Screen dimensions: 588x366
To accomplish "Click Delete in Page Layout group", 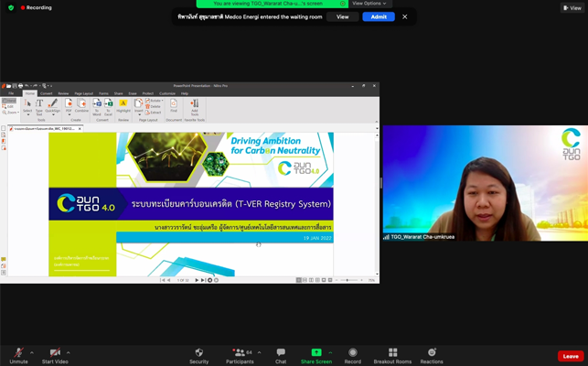I will tap(153, 107).
